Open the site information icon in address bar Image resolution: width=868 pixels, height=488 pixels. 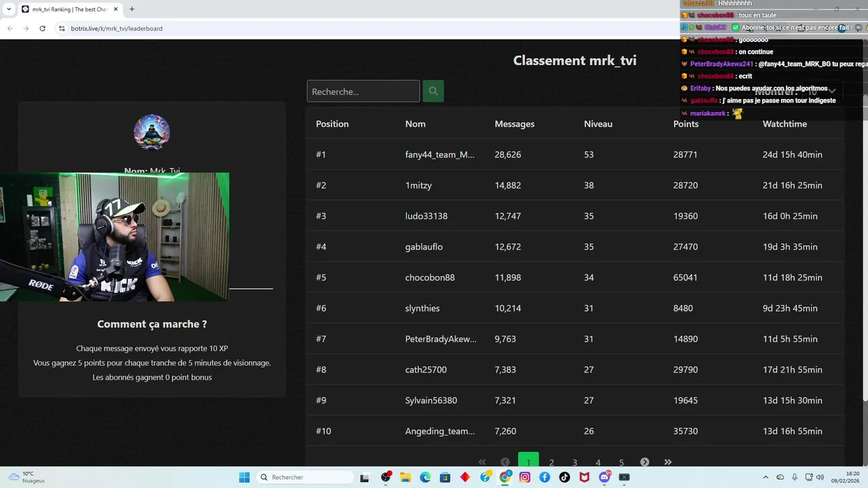pos(62,28)
